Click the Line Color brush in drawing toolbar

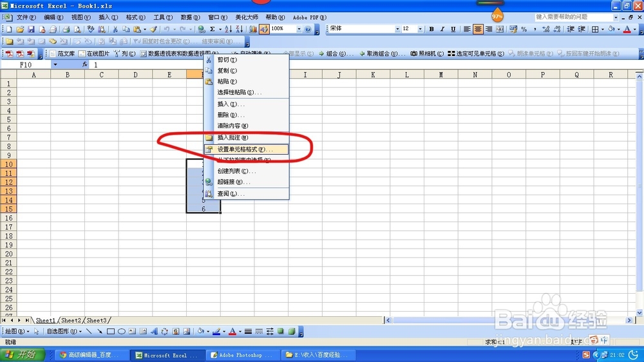[x=216, y=332]
